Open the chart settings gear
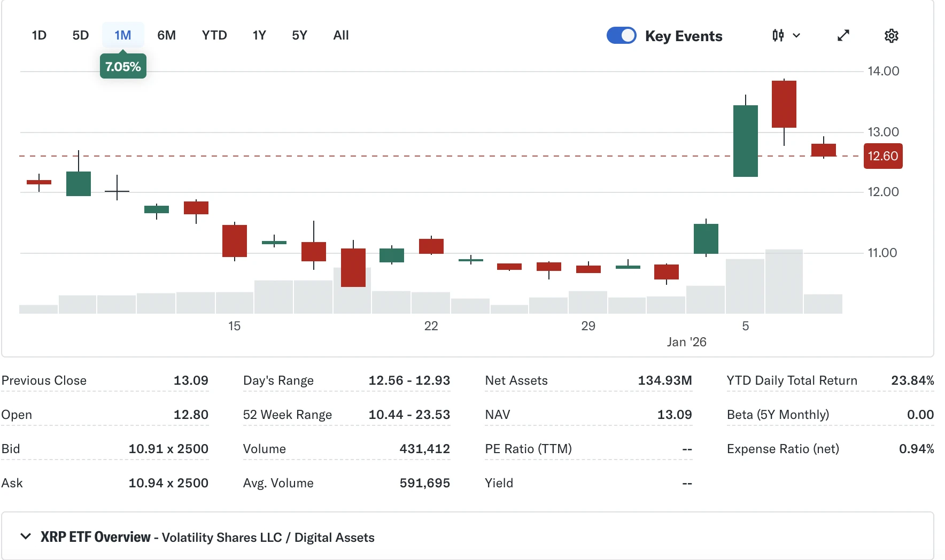This screenshot has height=560, width=945. click(891, 35)
